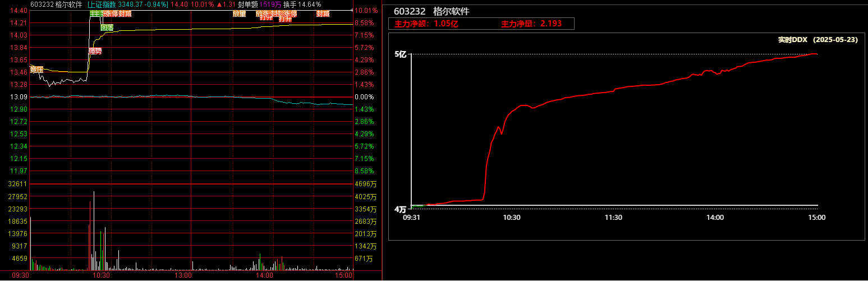Viewport: 868px width, 281px height.
Task: Select the 封单额 1519万 header field
Action: 256,4
